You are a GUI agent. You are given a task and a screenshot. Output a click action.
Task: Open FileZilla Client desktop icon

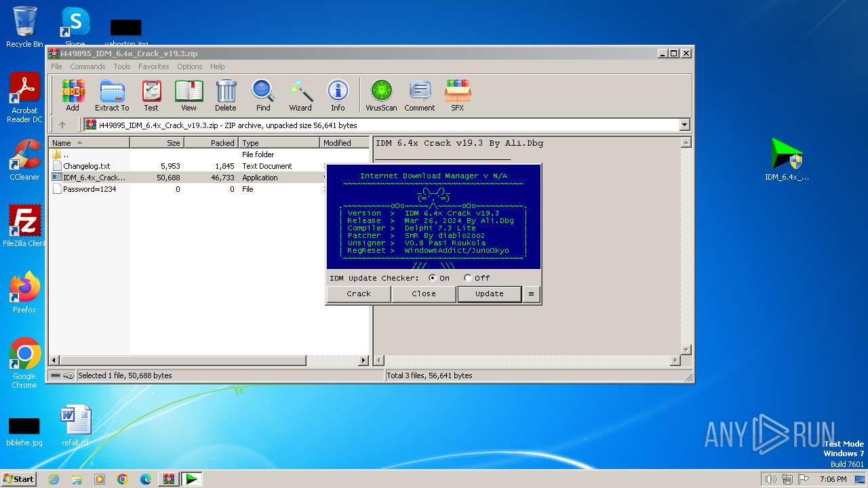tap(24, 226)
